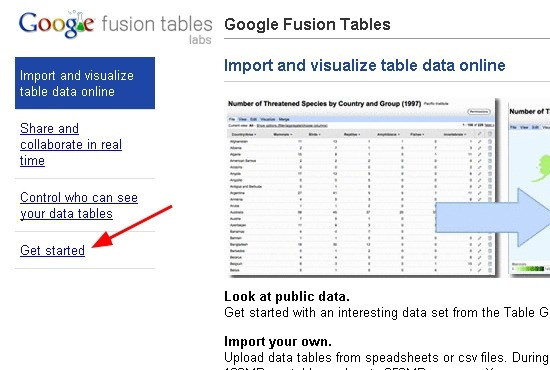
Task: Open Control who can see your data tables
Action: point(79,206)
